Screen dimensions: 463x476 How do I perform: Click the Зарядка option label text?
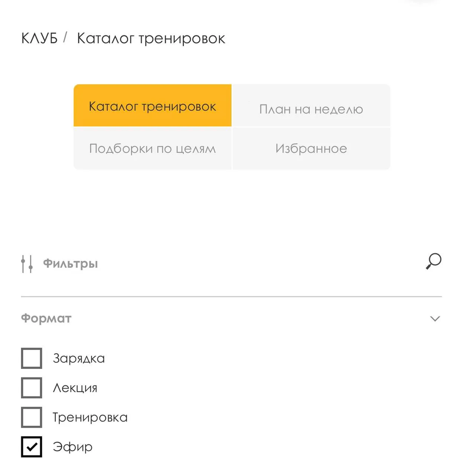pos(79,358)
